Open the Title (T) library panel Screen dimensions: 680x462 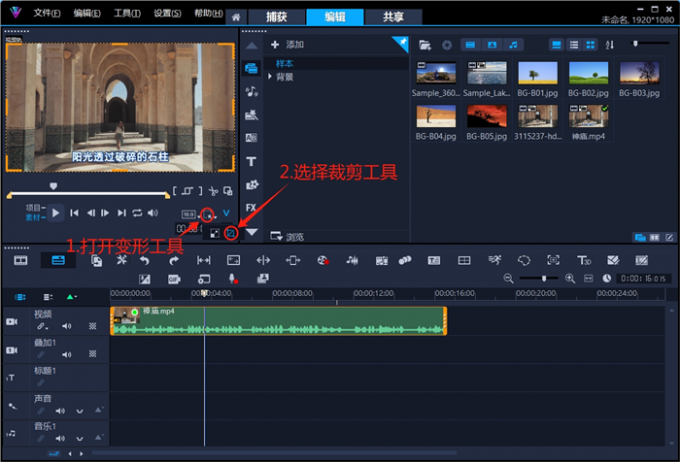(x=251, y=161)
